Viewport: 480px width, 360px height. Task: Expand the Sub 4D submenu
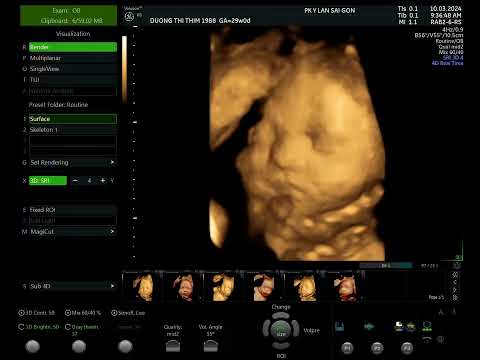pyautogui.click(x=73, y=286)
